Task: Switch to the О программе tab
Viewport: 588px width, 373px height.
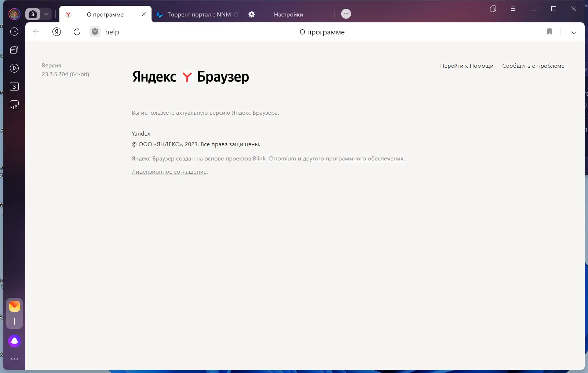Action: (x=105, y=15)
